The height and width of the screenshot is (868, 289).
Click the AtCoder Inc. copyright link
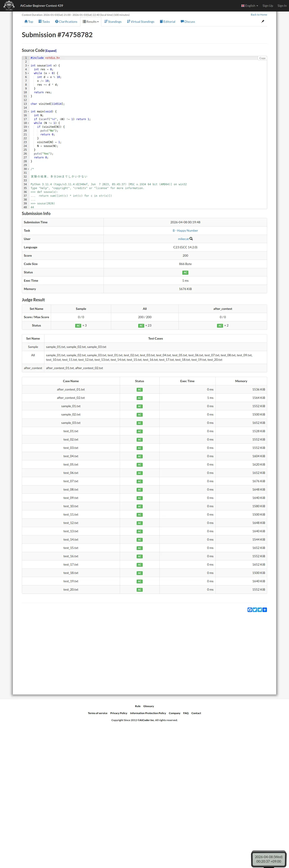coord(147,720)
